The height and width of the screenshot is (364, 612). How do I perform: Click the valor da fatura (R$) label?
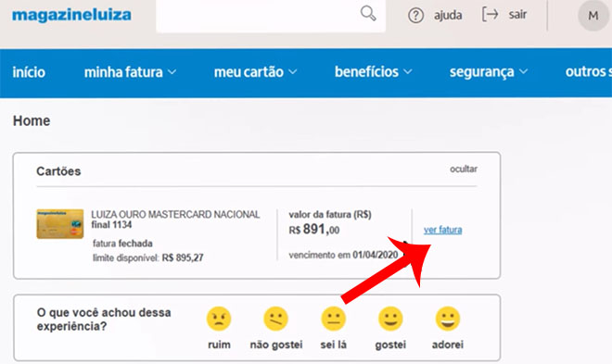pos(330,214)
